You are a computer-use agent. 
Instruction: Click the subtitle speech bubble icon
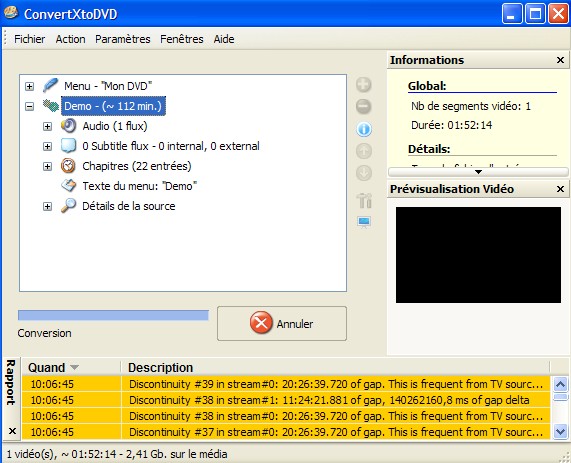(68, 146)
